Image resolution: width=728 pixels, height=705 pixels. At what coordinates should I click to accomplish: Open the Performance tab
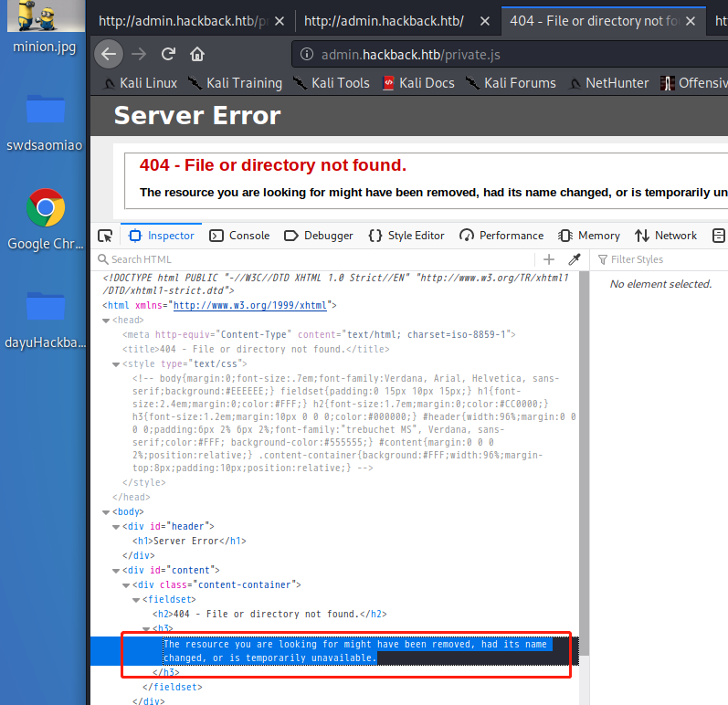tap(501, 236)
